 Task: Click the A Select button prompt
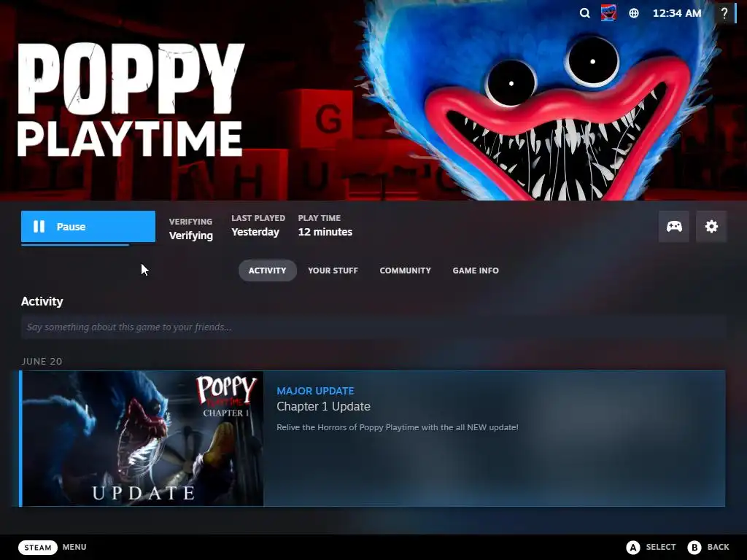pos(651,547)
